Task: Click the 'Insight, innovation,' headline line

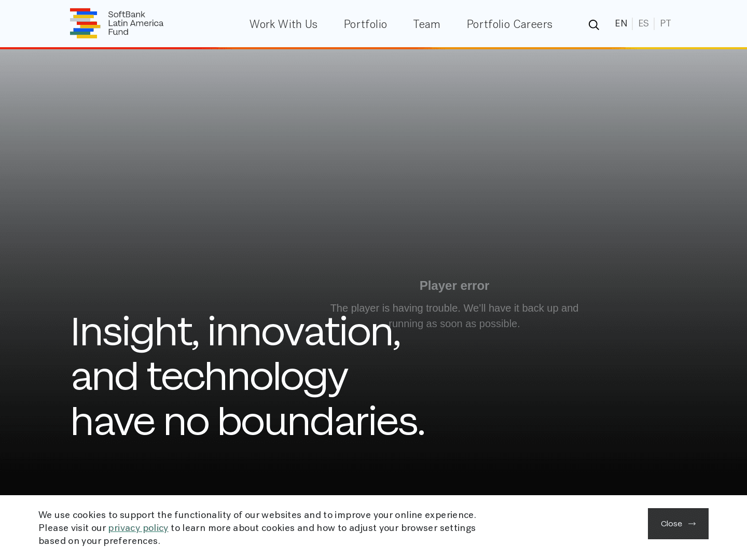Action: (236, 332)
